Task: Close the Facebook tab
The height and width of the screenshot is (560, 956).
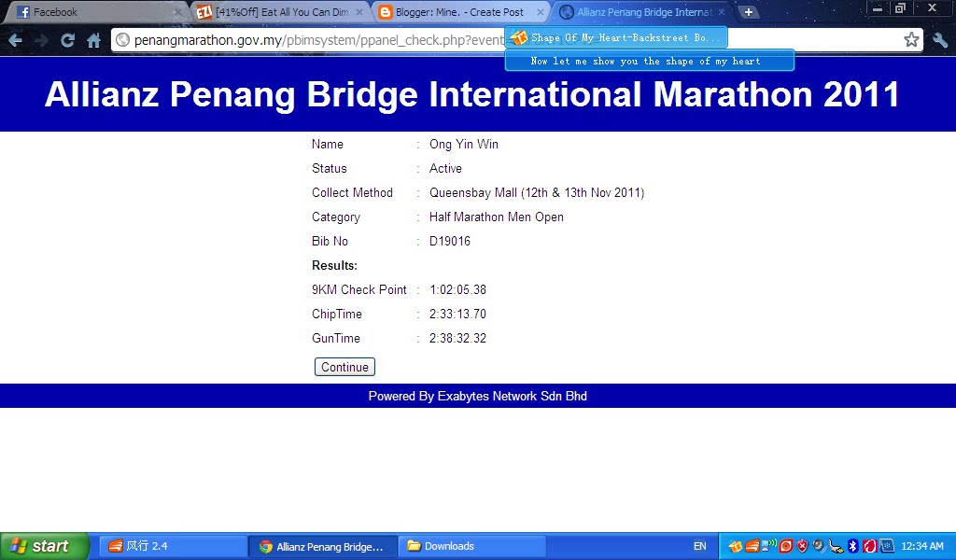Action: (177, 12)
